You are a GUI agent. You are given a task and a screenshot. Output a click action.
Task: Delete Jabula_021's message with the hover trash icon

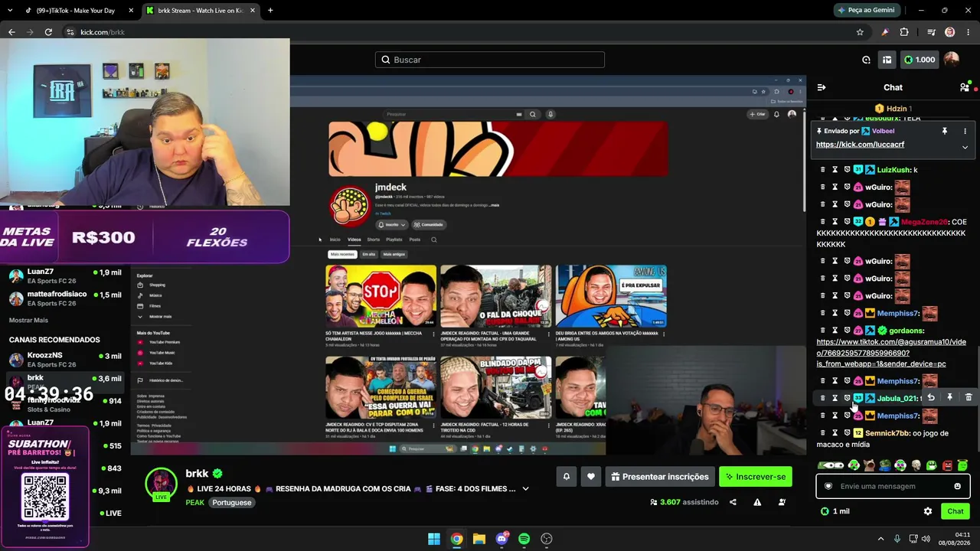pos(969,398)
